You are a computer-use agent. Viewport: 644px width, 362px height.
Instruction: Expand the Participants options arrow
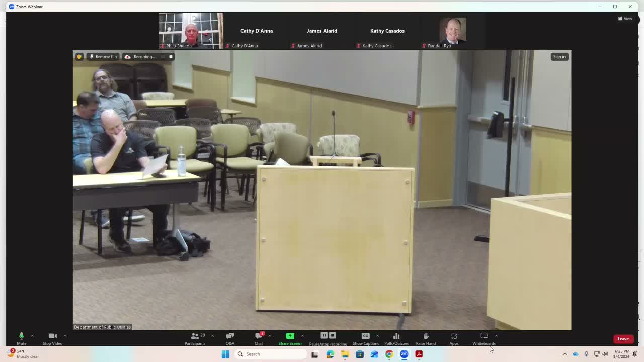(212, 336)
